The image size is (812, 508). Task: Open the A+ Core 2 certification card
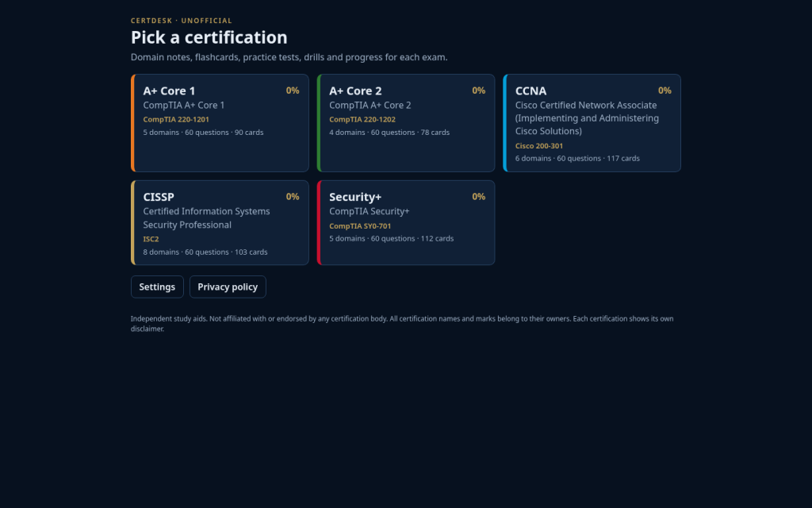tap(406, 123)
